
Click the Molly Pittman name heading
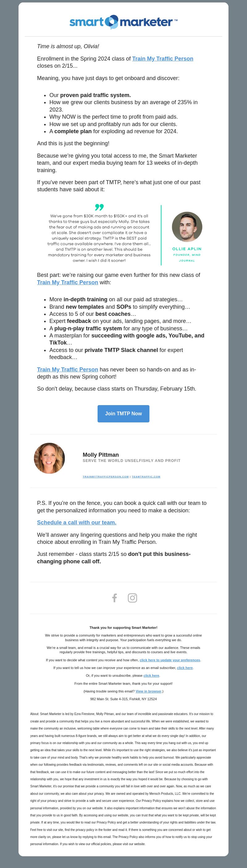point(101,455)
